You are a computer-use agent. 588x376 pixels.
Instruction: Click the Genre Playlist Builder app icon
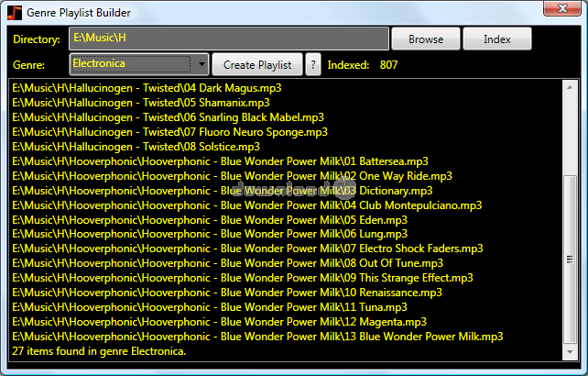point(14,13)
